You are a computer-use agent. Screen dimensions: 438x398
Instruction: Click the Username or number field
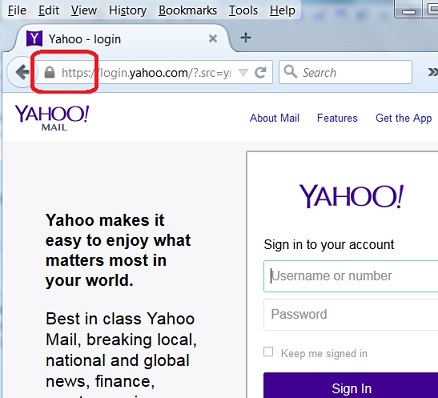pyautogui.click(x=351, y=276)
